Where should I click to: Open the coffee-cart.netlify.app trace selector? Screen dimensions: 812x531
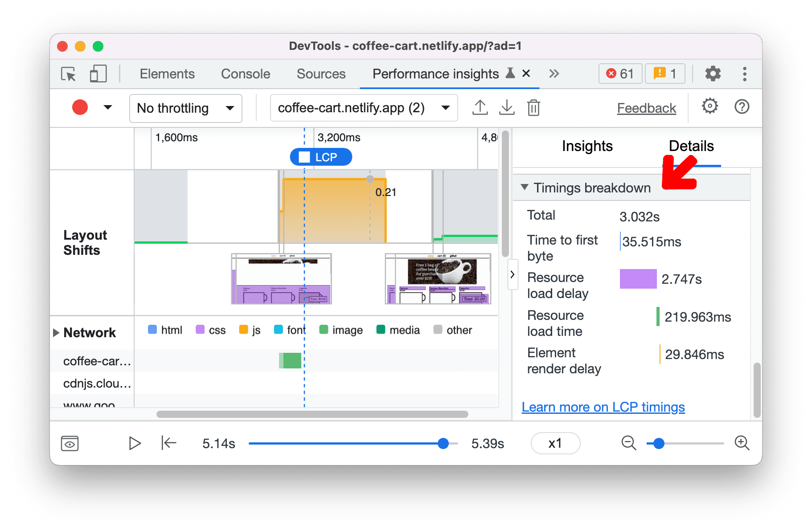[363, 107]
